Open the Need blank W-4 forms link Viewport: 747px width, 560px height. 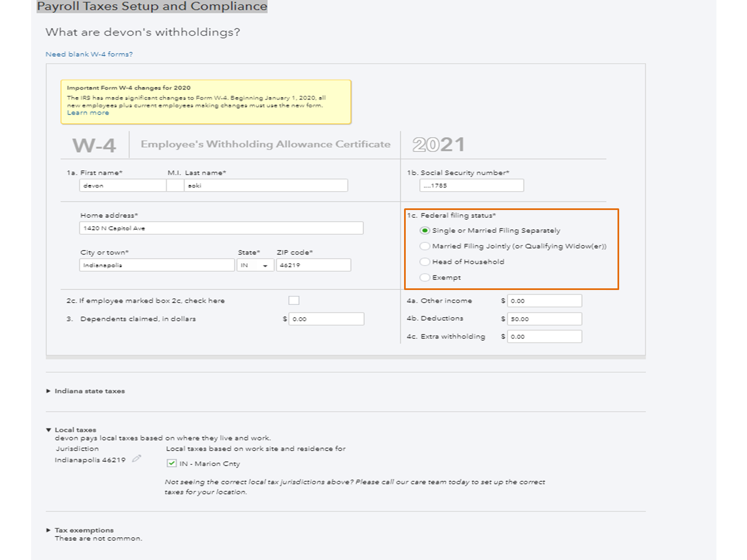[89, 54]
